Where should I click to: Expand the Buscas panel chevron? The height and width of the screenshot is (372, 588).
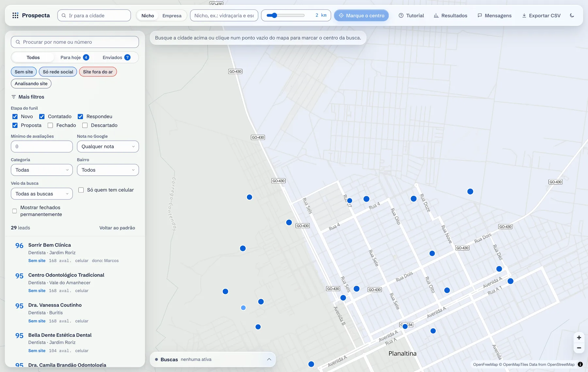[x=269, y=359]
